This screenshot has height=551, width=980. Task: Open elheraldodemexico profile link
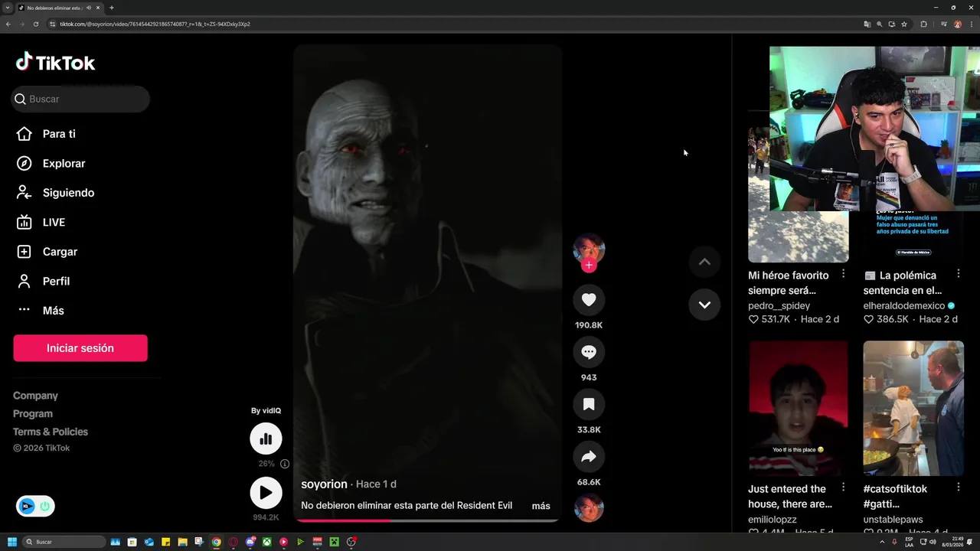[904, 305]
